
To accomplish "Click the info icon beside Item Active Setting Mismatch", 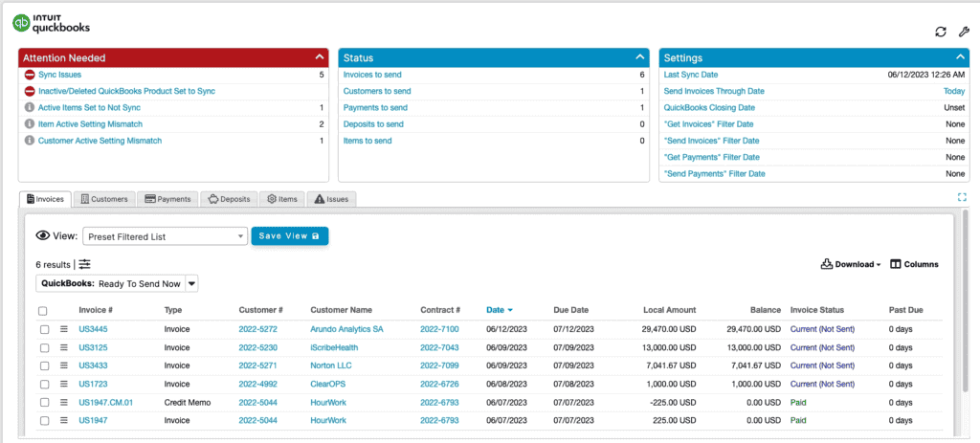I will point(29,123).
